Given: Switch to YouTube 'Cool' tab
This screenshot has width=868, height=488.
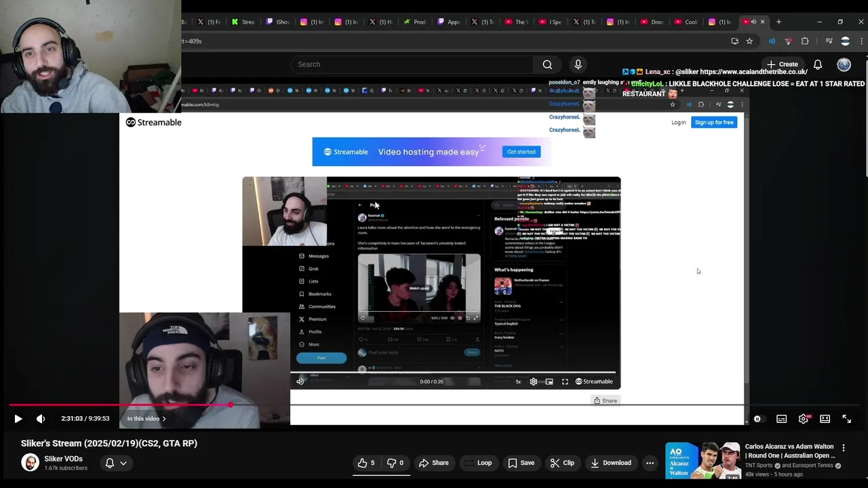Looking at the screenshot, I should (686, 22).
